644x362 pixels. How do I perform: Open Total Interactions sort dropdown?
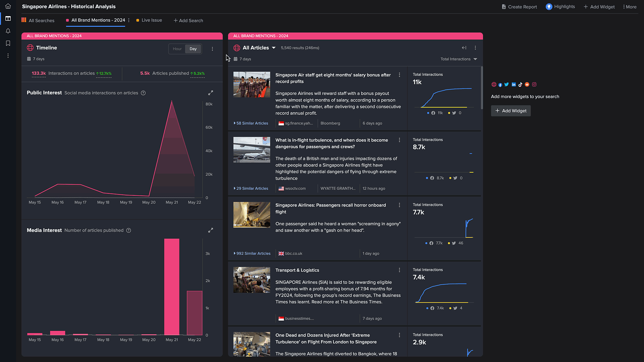click(x=459, y=59)
